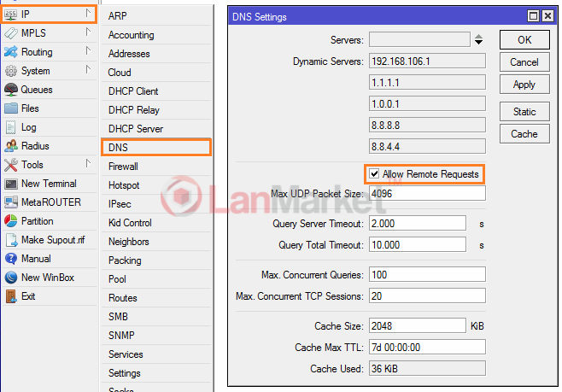The image size is (562, 392).
Task: Expand the Tools submenu arrow
Action: (x=88, y=163)
